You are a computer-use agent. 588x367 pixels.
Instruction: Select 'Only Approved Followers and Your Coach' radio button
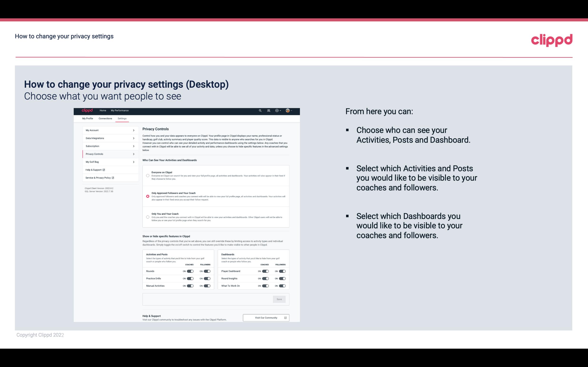(x=147, y=196)
